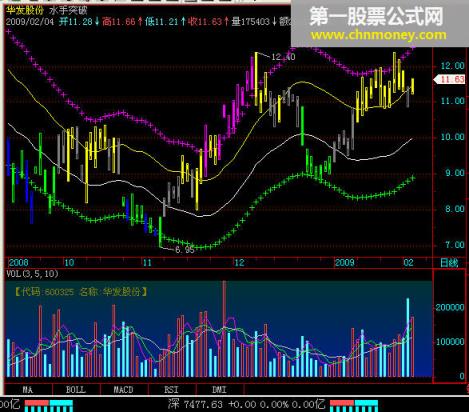Click the date 2009/02/04 in the header
This screenshot has height=412, width=469.
click(30, 22)
